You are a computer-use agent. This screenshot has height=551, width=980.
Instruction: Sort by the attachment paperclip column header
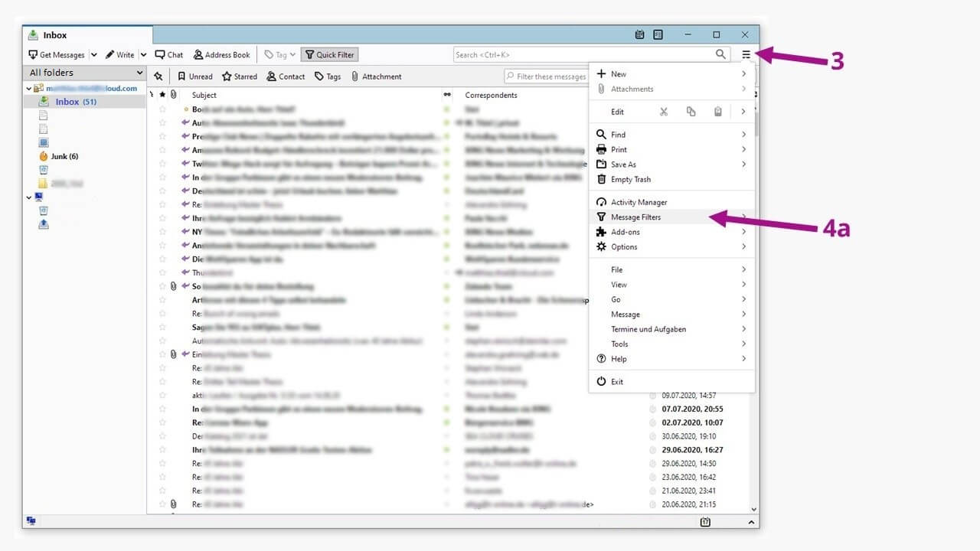(173, 95)
